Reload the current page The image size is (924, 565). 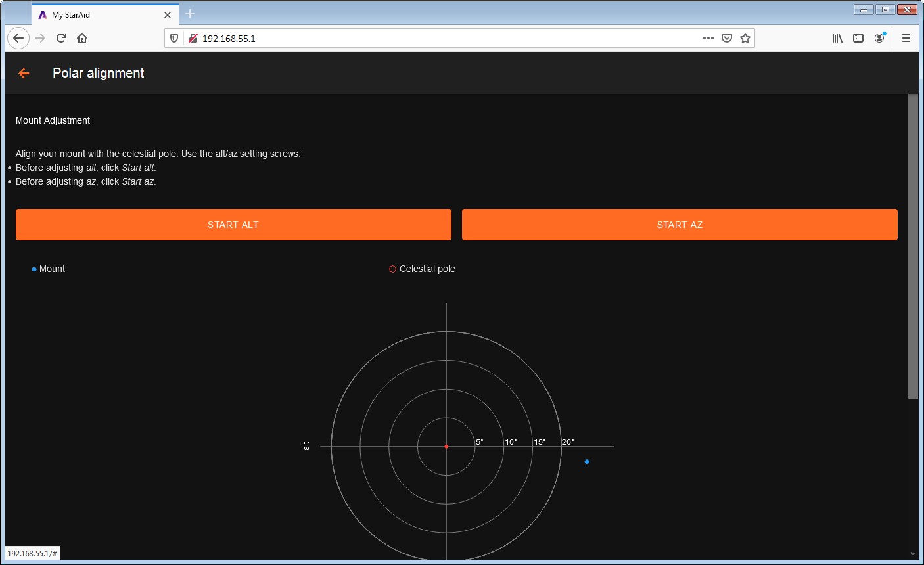pos(61,38)
